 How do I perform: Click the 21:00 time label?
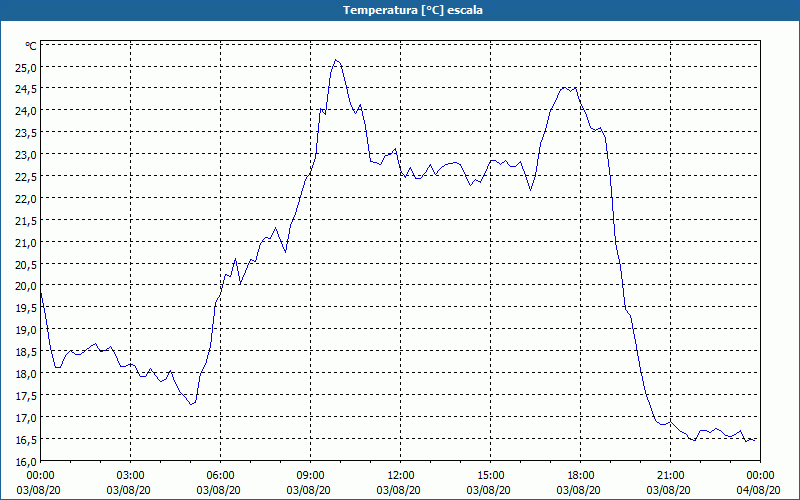pos(670,476)
